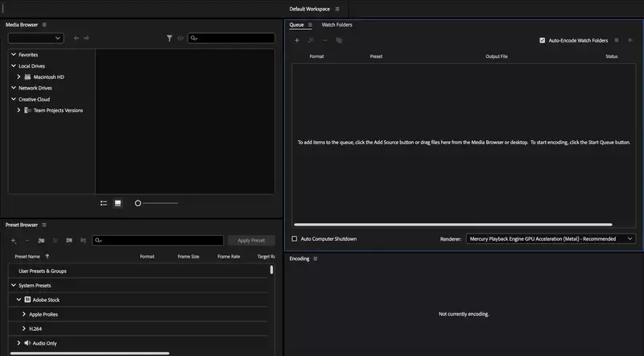Expand the Audio Only presets
The width and height of the screenshot is (644, 356).
[19, 343]
